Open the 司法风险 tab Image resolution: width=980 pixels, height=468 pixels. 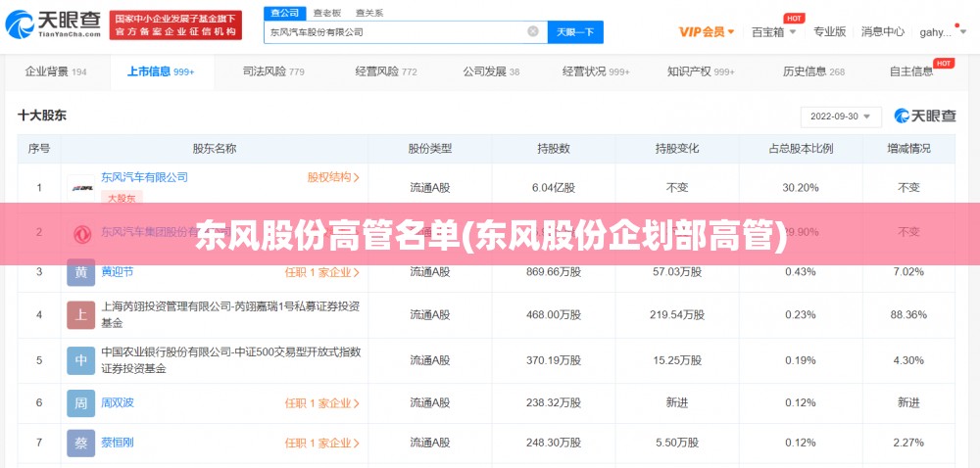coord(273,71)
